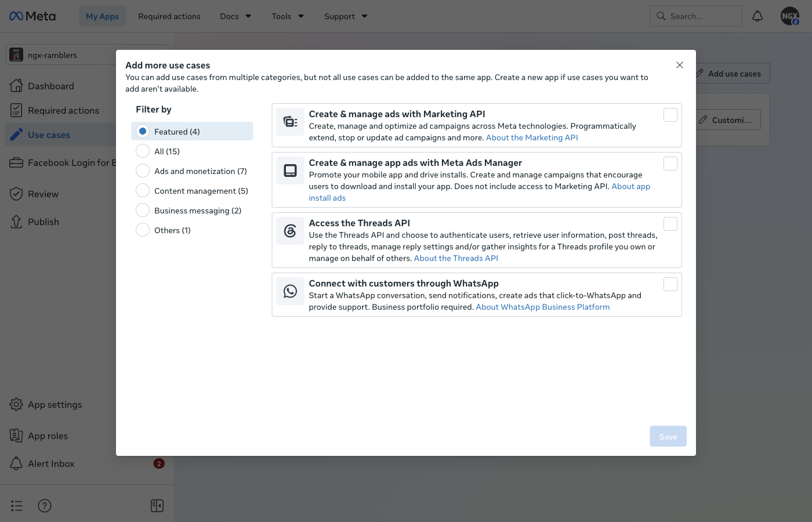Select the Featured (4) filter
This screenshot has height=522, width=812.
pyautogui.click(x=192, y=132)
